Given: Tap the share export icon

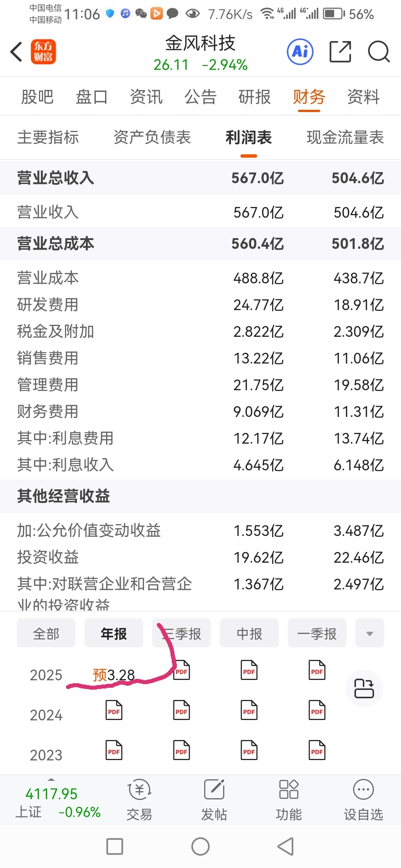Looking at the screenshot, I should pos(340,52).
